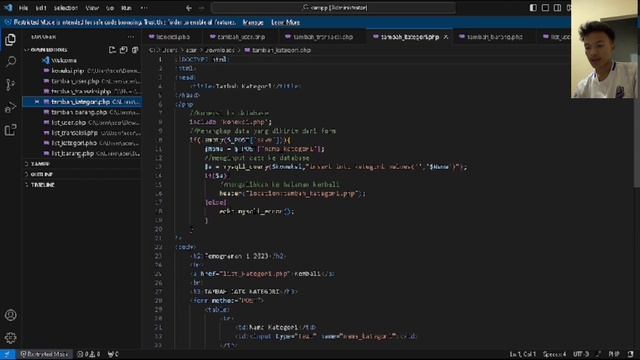The height and width of the screenshot is (360, 640).
Task: Open the Accounts menu icon
Action: click(10, 315)
